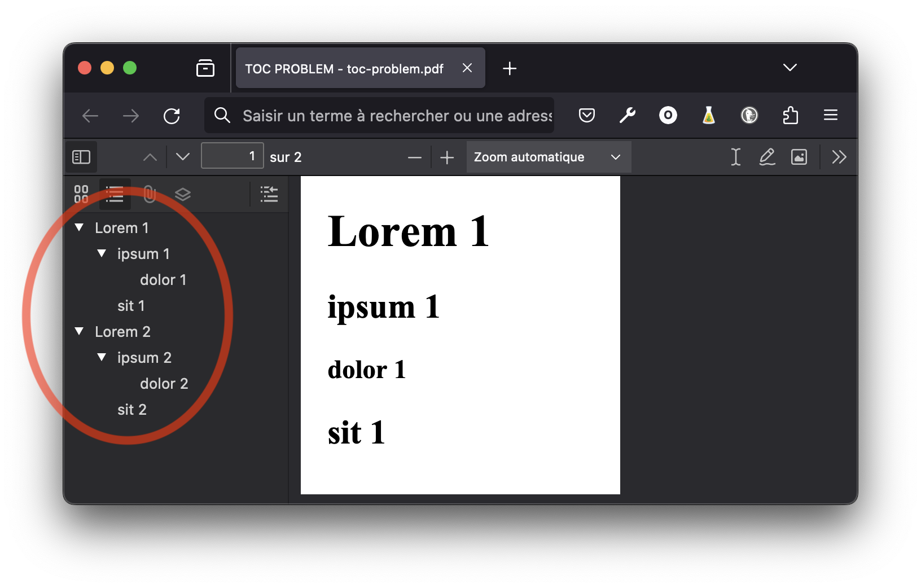Zoom out the PDF with minus button
921x588 pixels.
tap(415, 157)
